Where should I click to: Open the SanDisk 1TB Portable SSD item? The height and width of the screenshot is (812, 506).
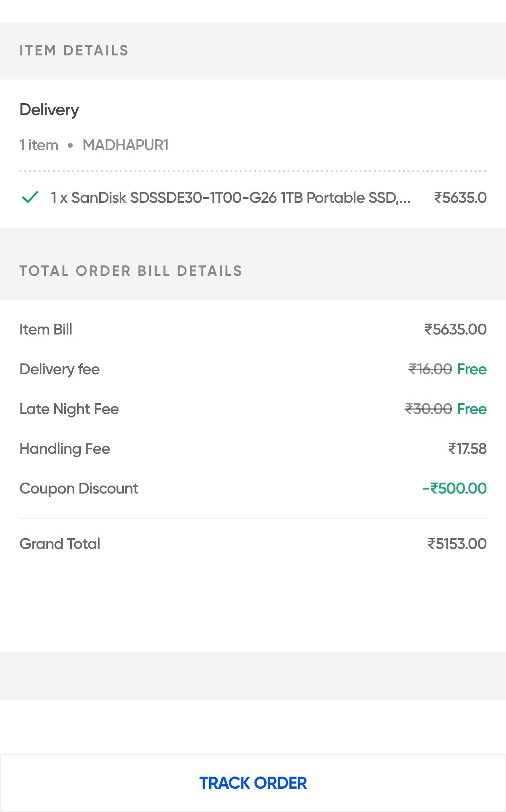point(230,198)
